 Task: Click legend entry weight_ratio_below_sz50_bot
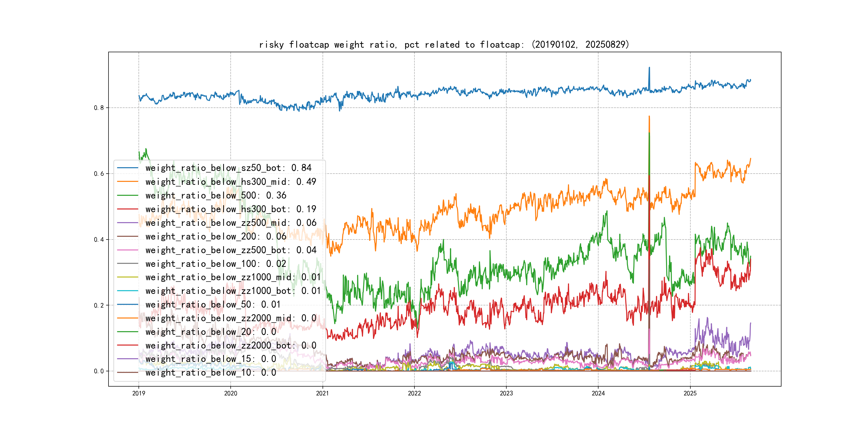[228, 168]
